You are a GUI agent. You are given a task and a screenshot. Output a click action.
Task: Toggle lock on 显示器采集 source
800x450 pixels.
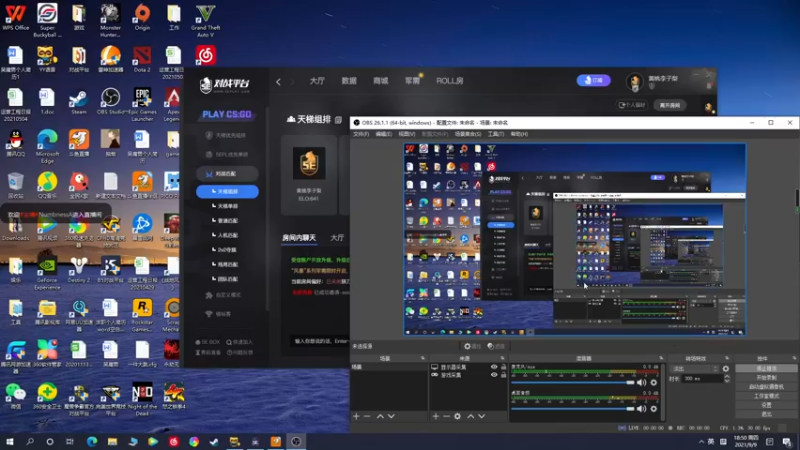point(503,367)
